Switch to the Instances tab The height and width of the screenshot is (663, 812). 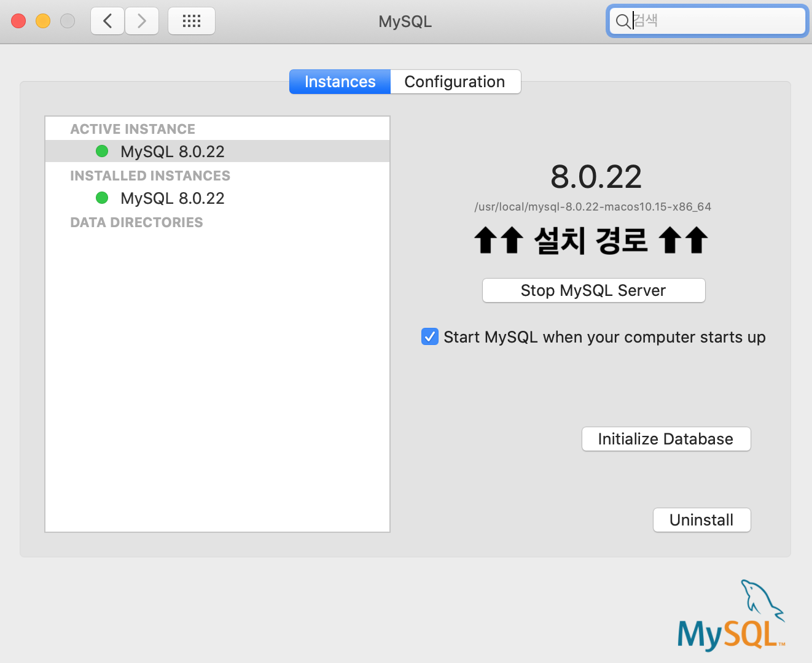(340, 82)
